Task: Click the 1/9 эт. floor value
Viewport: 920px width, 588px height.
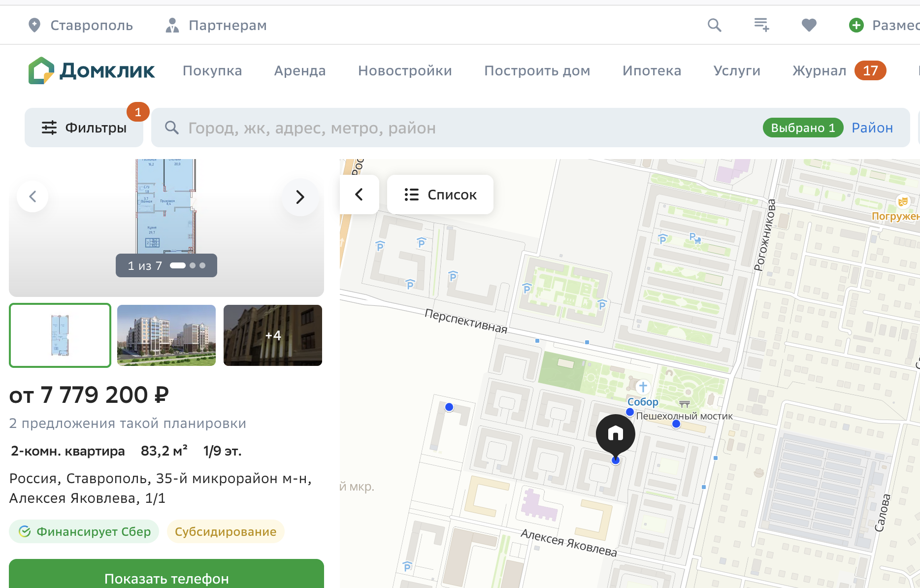Action: pos(222,451)
